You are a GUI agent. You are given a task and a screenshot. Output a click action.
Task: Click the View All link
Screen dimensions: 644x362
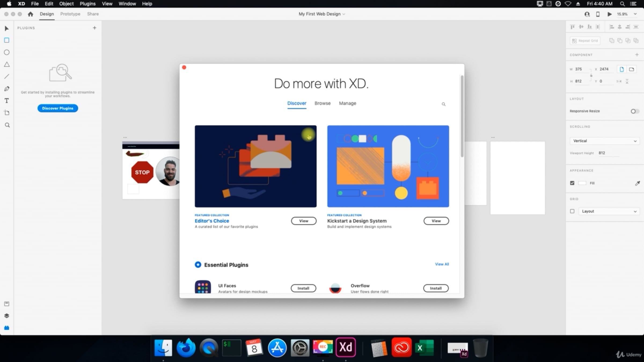[x=442, y=264]
